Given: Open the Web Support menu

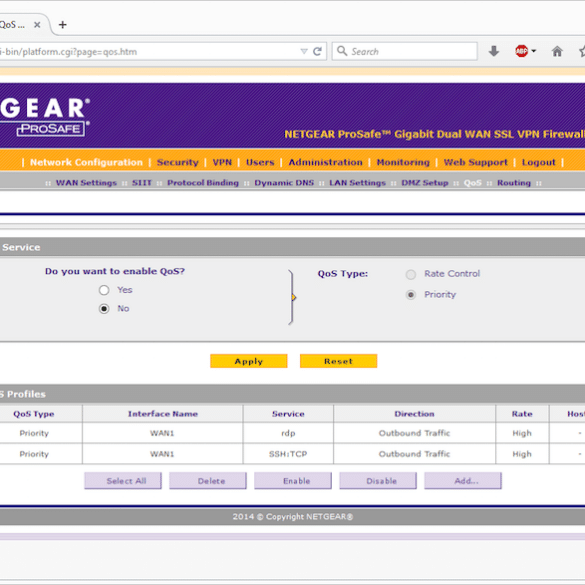Looking at the screenshot, I should (475, 162).
